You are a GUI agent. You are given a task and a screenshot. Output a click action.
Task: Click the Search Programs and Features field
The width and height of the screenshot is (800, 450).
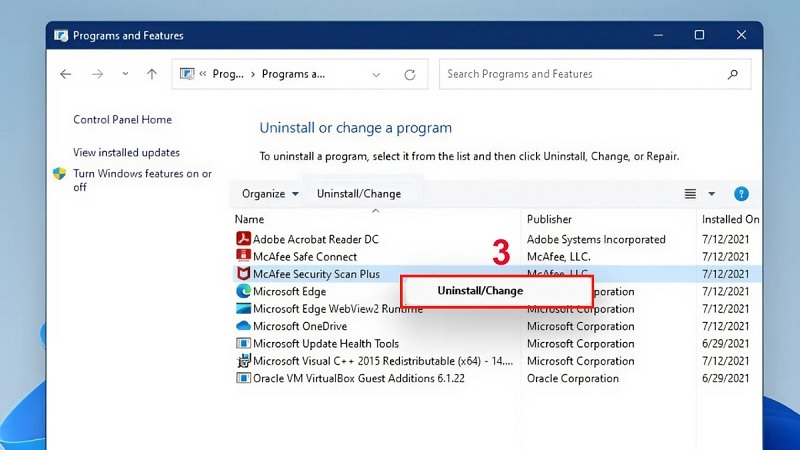point(582,74)
